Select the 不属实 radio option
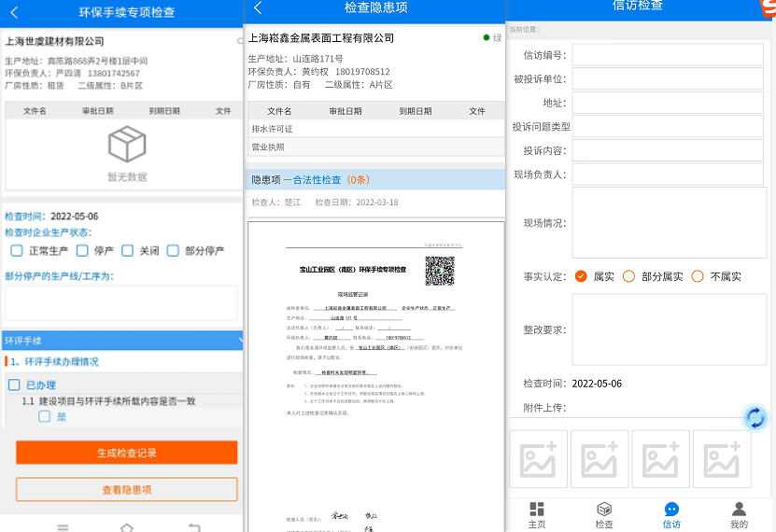Viewport: 776px width, 532px height. 697,276
